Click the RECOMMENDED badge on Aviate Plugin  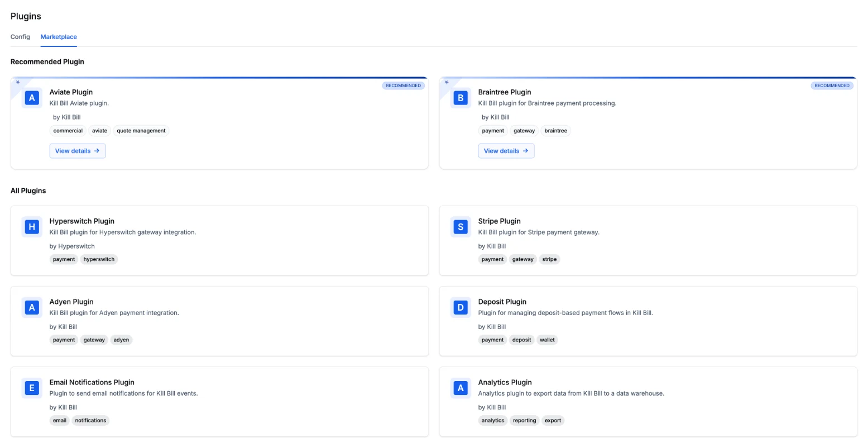(404, 85)
